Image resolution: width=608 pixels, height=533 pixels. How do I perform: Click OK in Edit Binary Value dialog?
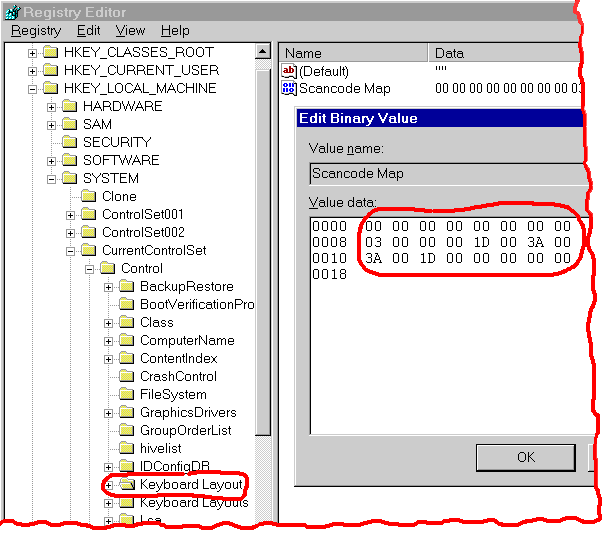526,457
